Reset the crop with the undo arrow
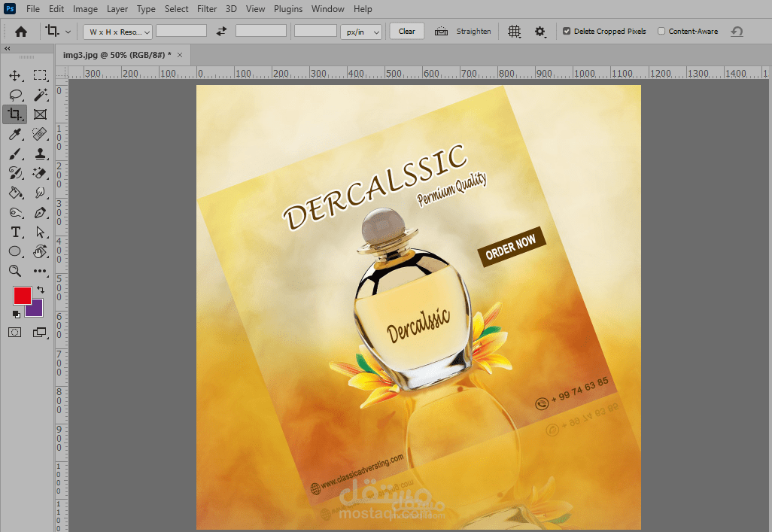 [737, 32]
